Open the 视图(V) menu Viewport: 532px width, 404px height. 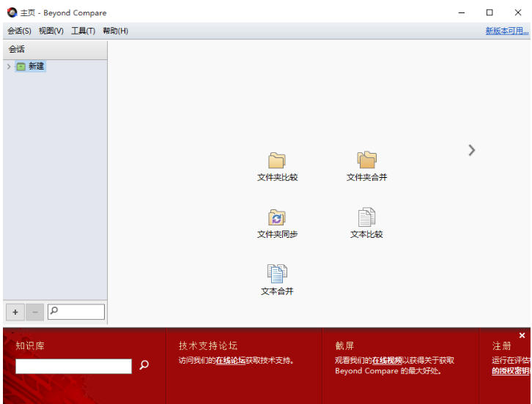(51, 31)
